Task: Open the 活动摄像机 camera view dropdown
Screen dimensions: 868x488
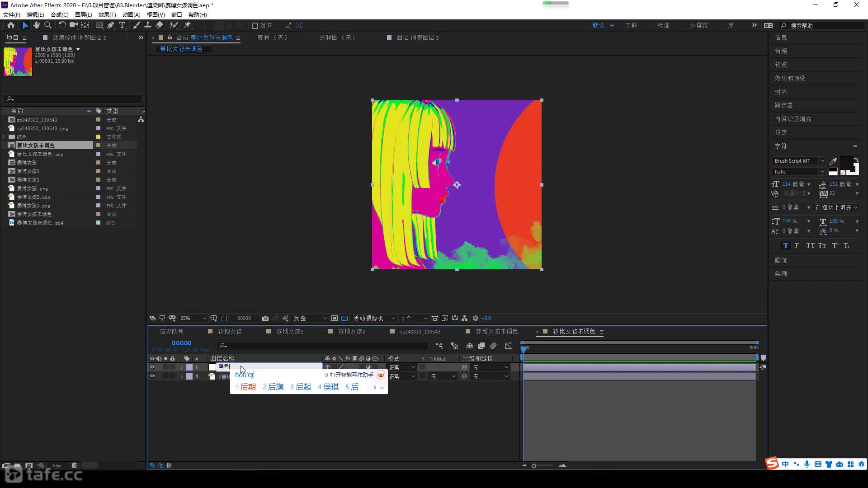Action: pos(374,318)
